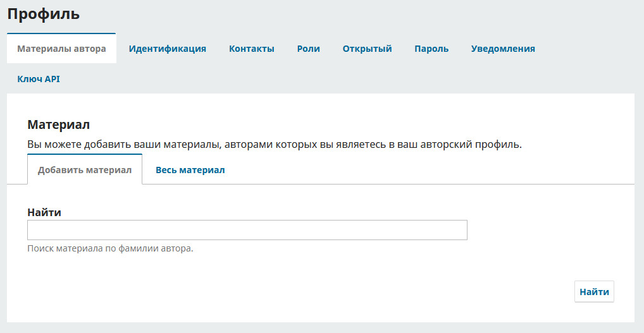This screenshot has width=644, height=333.
Task: Click the Профиль page heading
Action: point(44,13)
